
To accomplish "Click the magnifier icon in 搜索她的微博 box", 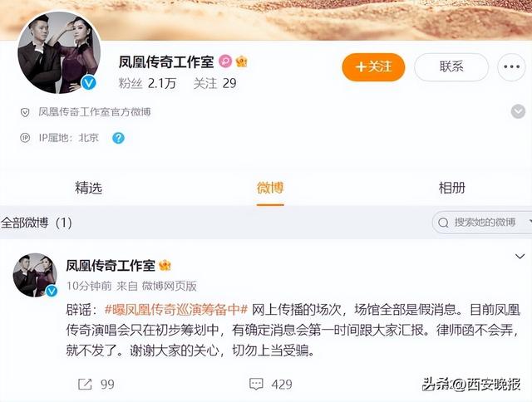I will click(x=443, y=223).
